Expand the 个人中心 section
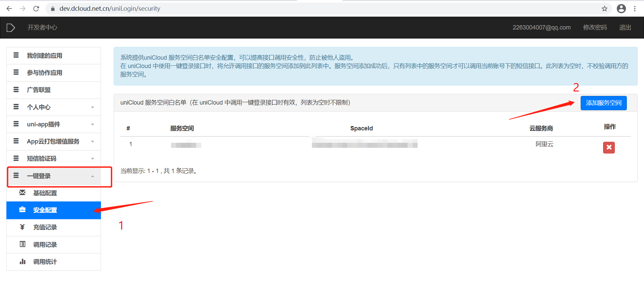Viewport: 644px width, 304px height. click(93, 107)
